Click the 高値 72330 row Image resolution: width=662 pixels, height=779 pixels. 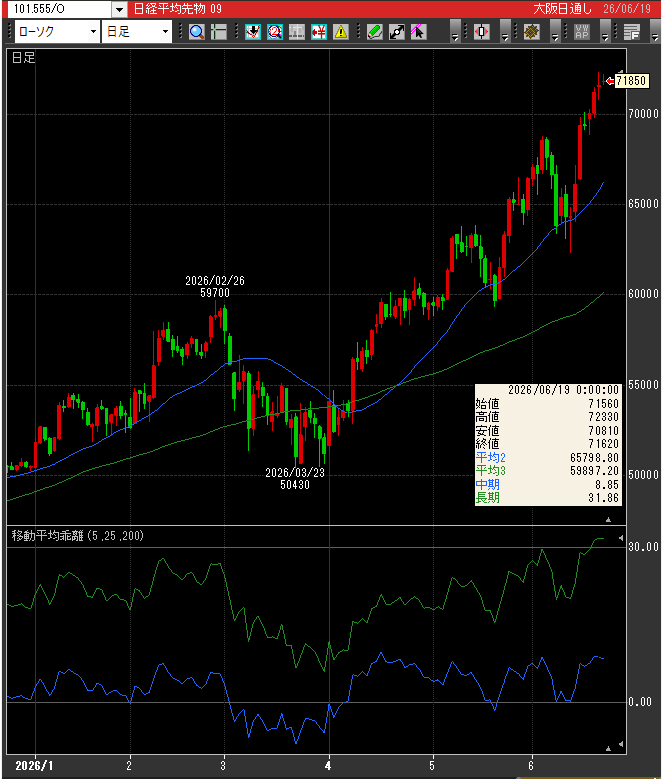pyautogui.click(x=547, y=417)
